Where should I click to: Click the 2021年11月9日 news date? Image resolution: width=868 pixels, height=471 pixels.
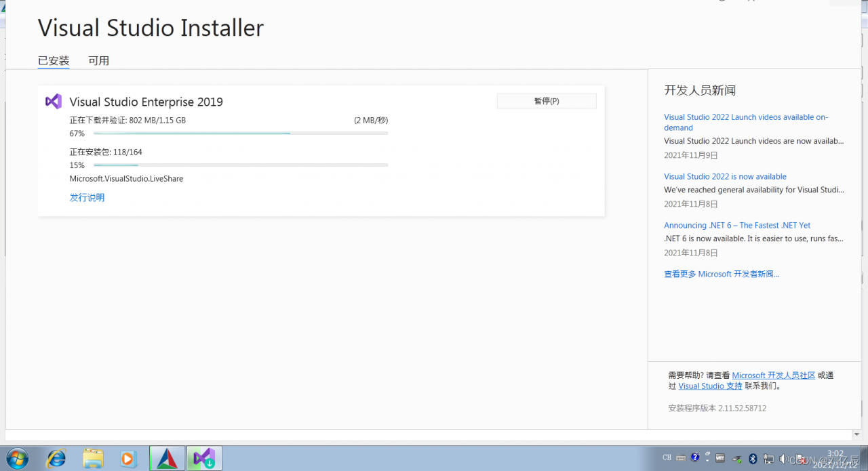(691, 155)
